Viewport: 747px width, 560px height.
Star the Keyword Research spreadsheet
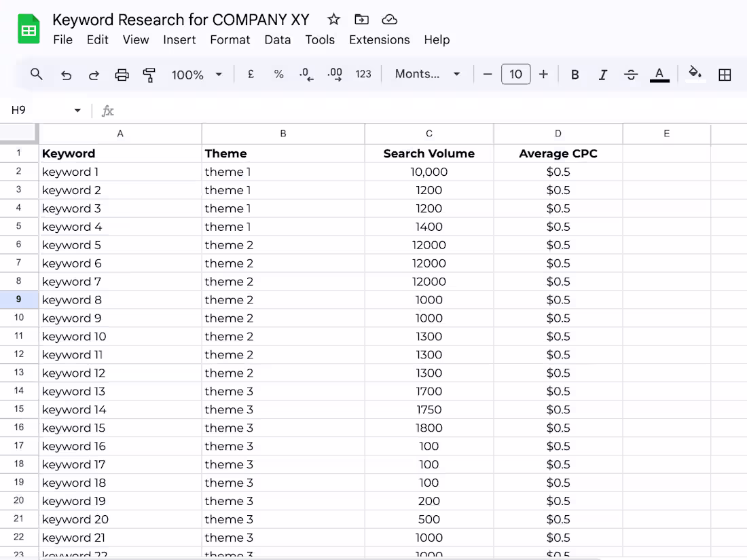333,20
